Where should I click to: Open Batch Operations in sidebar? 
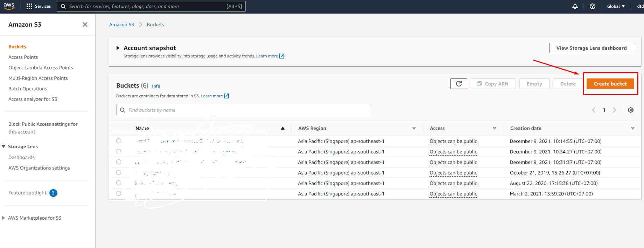pos(28,89)
